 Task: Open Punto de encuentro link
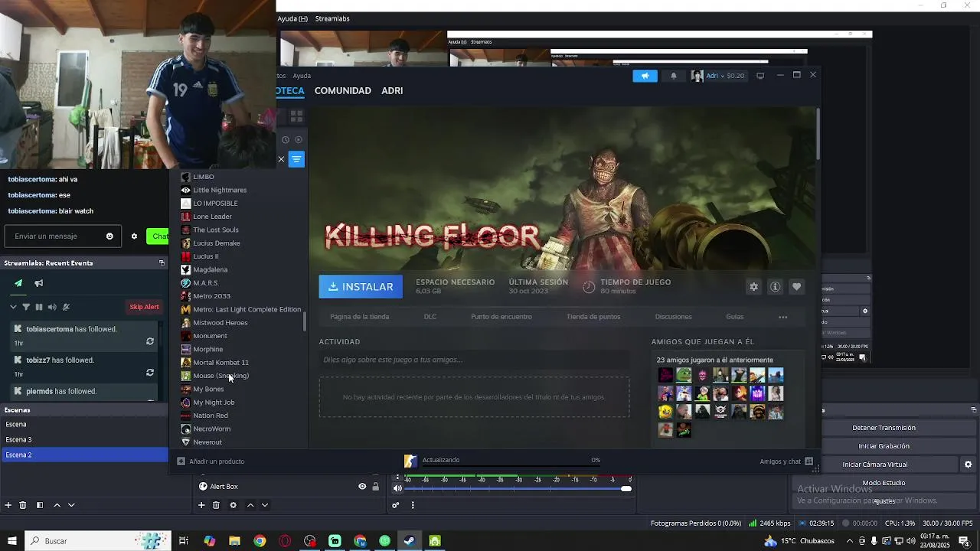[x=501, y=317]
